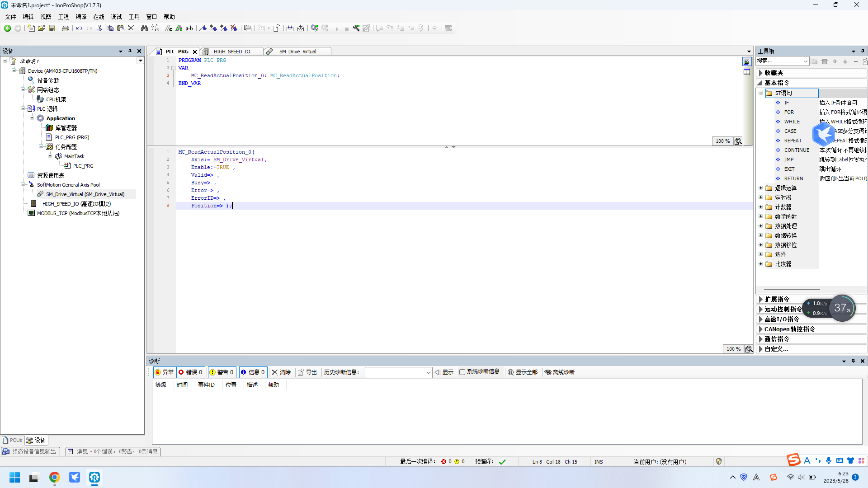Click the green back navigation arrow
This screenshot has height=488, width=868.
[x=7, y=28]
